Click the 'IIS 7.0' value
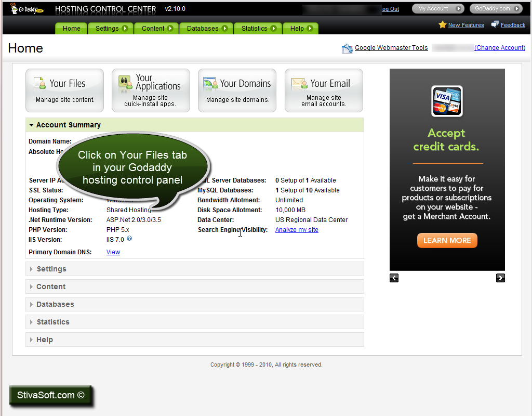Screen dimensions: 532x416 click(x=115, y=240)
